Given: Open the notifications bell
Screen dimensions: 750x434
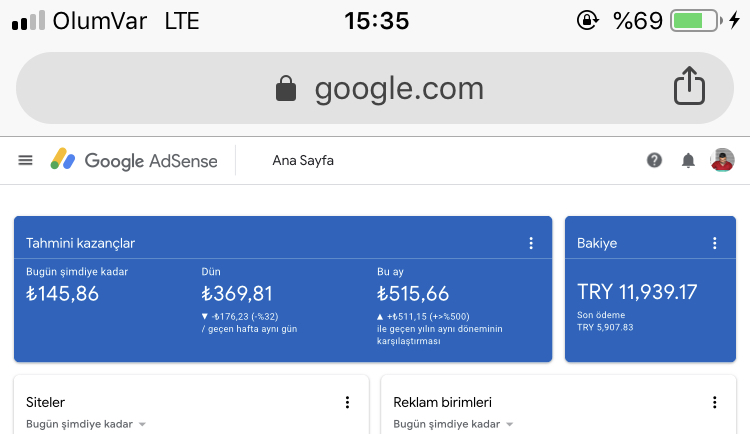Looking at the screenshot, I should (688, 160).
